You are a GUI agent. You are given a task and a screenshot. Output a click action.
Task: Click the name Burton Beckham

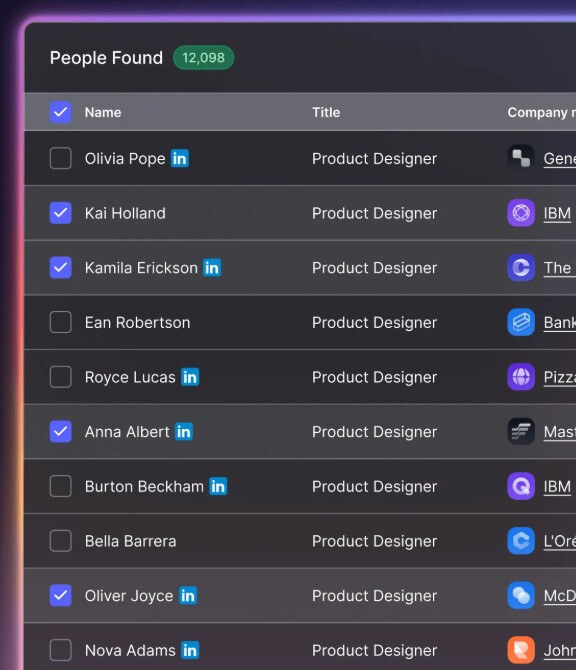pyautogui.click(x=144, y=486)
